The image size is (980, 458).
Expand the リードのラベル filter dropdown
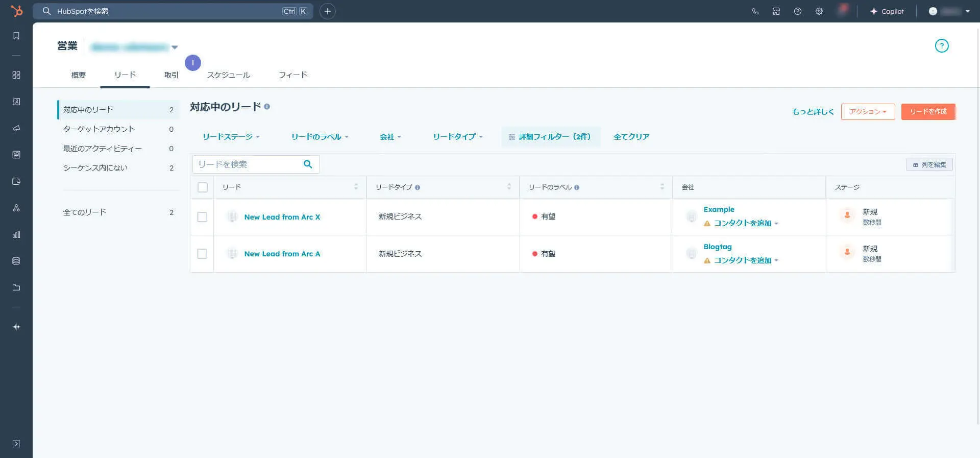pyautogui.click(x=320, y=137)
